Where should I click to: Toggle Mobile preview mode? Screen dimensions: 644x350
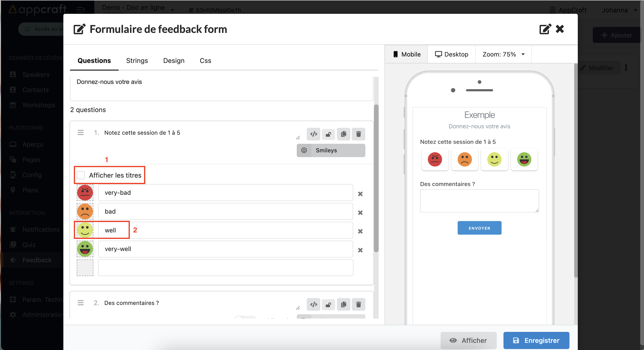pyautogui.click(x=406, y=54)
